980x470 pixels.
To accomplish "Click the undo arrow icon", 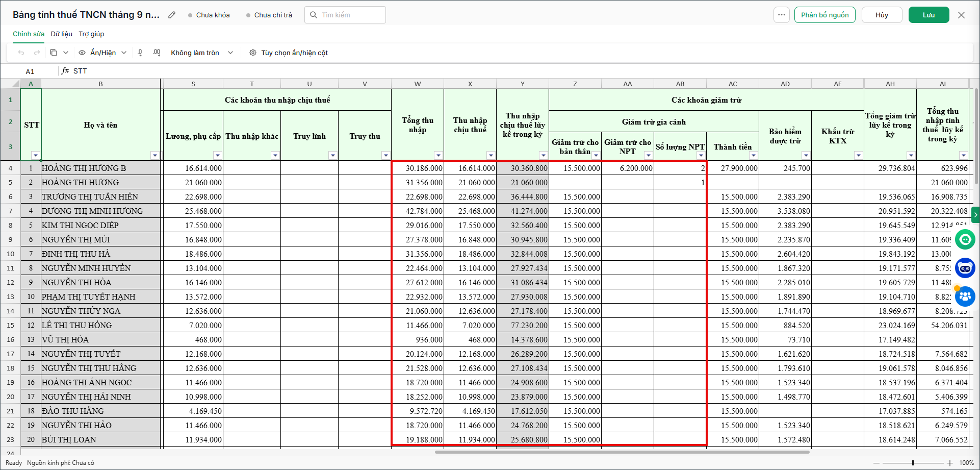I will pyautogui.click(x=21, y=53).
